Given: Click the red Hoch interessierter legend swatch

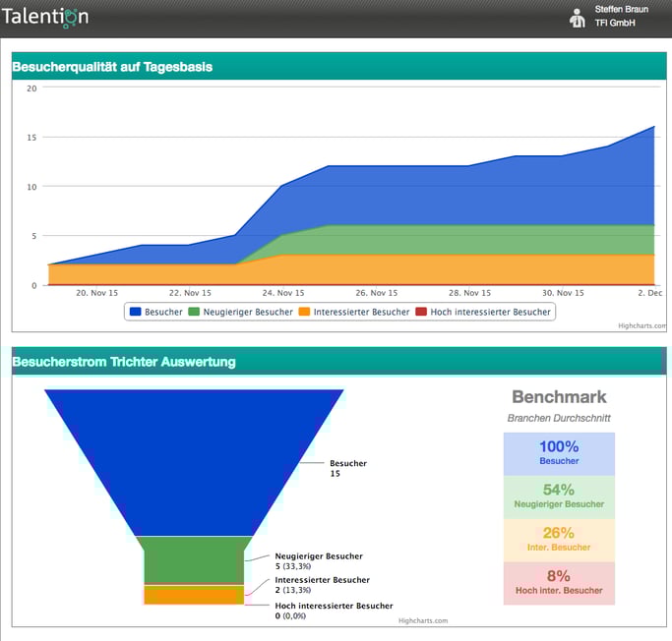Looking at the screenshot, I should point(421,312).
